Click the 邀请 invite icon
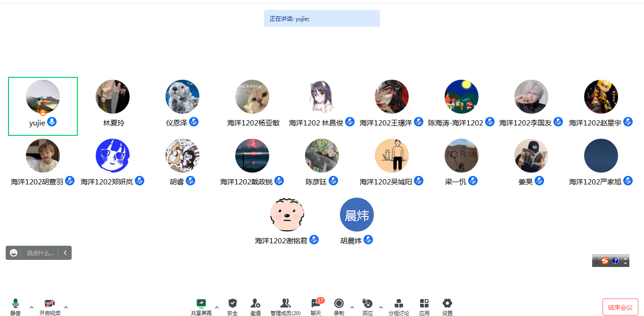Screen dimensions: 644x316 (256, 303)
